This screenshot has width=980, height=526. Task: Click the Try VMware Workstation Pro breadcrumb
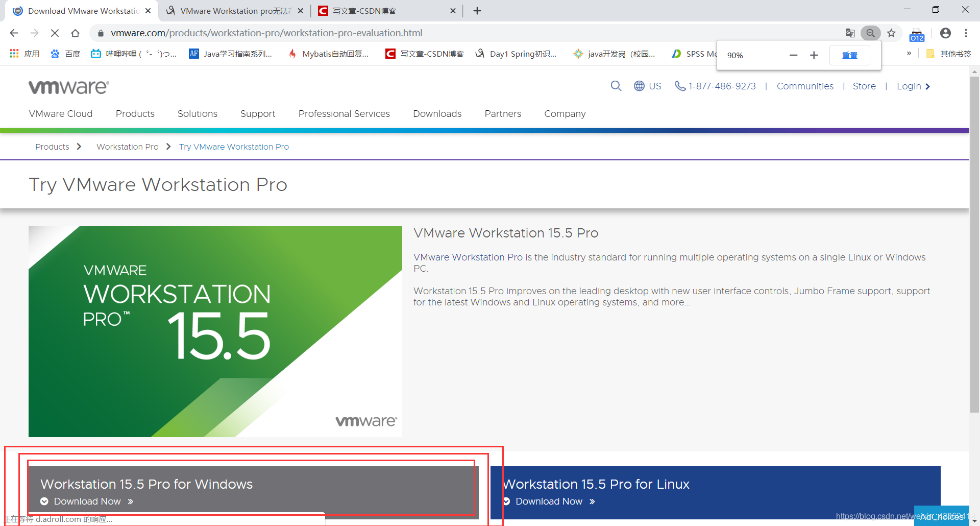tap(234, 147)
